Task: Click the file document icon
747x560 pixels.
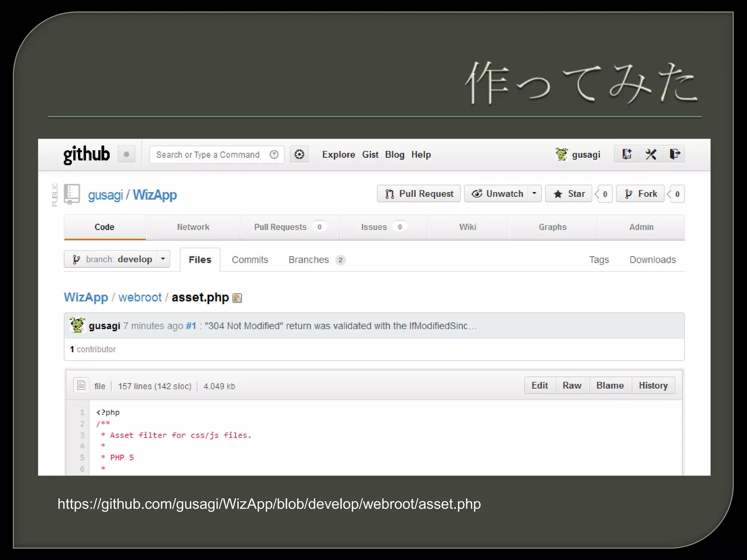Action: click(x=81, y=385)
